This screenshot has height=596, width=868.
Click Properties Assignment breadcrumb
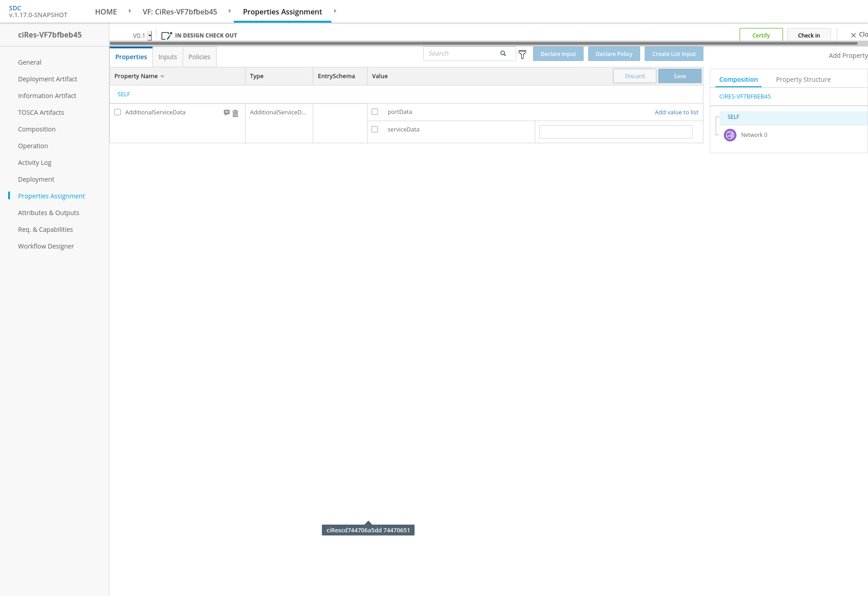coord(283,12)
